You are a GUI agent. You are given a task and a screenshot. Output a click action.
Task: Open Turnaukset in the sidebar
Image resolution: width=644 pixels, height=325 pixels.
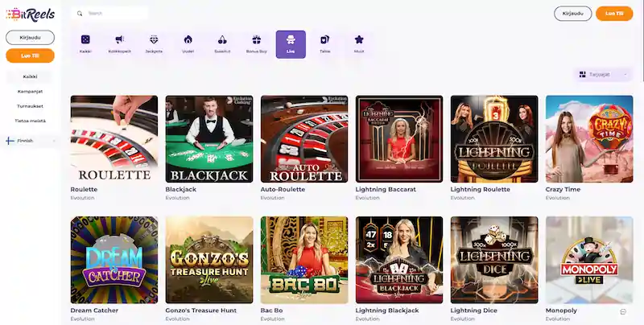click(x=30, y=106)
